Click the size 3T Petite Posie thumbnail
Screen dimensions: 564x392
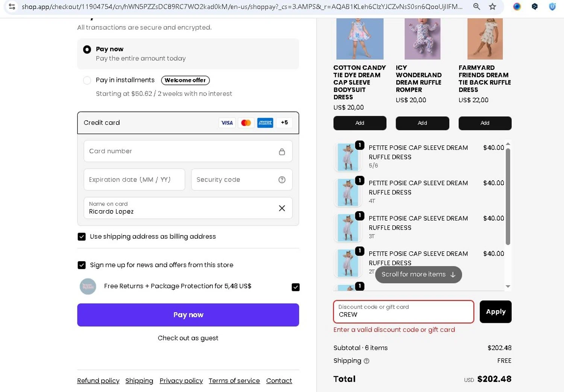[348, 228]
